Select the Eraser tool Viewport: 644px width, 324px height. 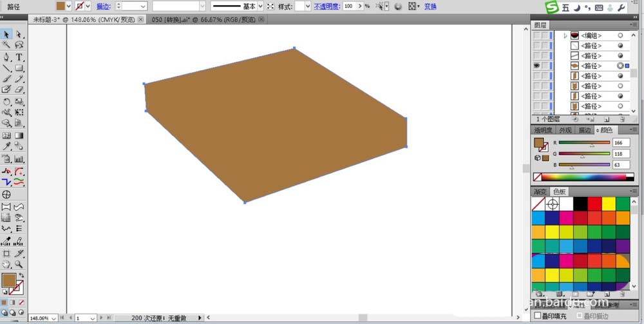pos(19,89)
